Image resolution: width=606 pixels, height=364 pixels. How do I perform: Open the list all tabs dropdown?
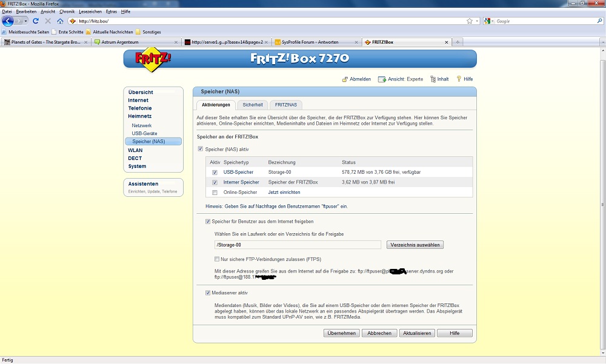click(x=602, y=42)
